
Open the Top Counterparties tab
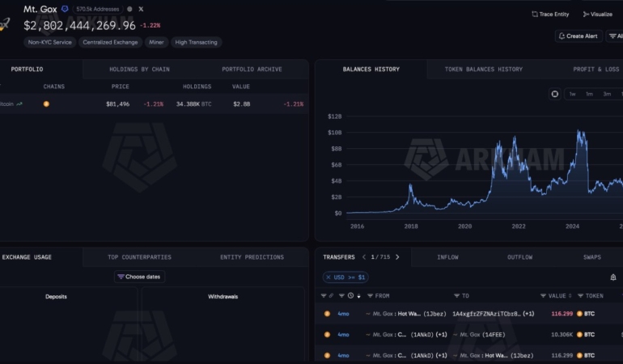(x=139, y=257)
